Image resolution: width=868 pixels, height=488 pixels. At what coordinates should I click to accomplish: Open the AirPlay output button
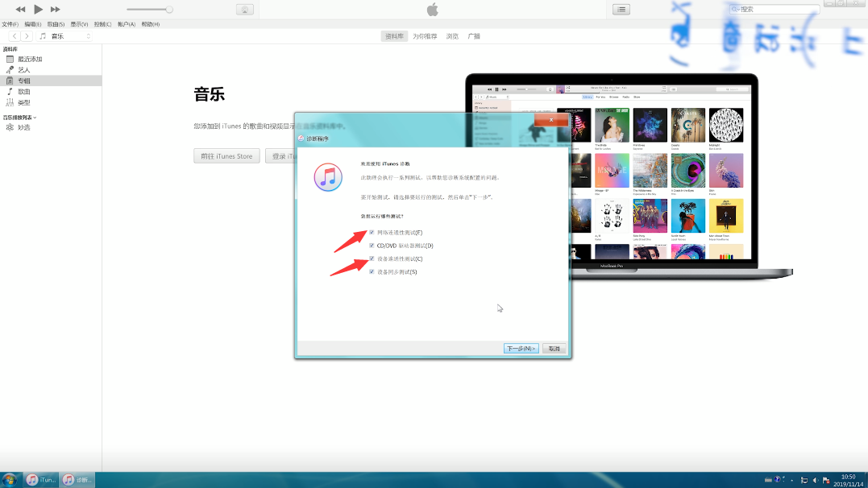245,10
